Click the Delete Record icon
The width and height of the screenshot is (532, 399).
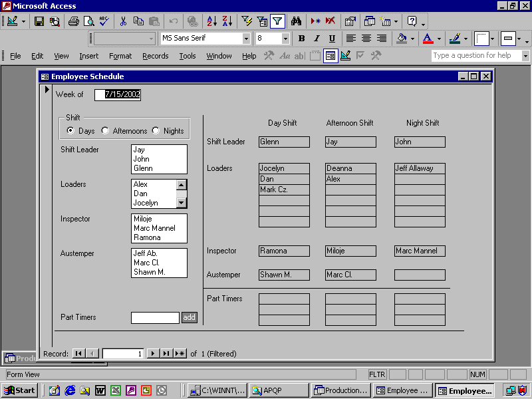coord(331,21)
